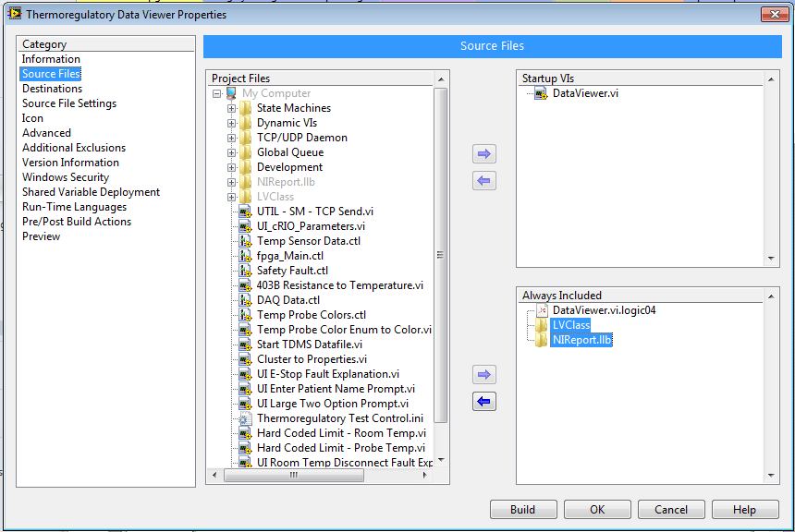Expand the State Machines folder
The height and width of the screenshot is (532, 795).
pyautogui.click(x=232, y=108)
